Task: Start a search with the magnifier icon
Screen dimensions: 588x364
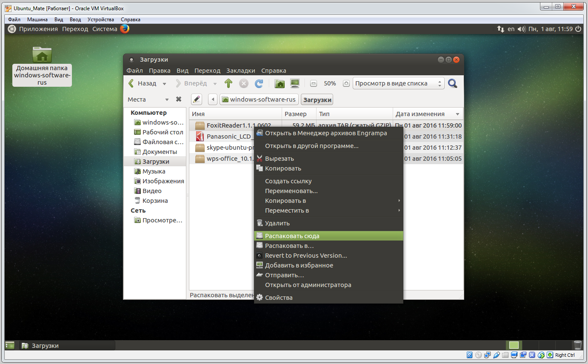Action: pyautogui.click(x=452, y=83)
